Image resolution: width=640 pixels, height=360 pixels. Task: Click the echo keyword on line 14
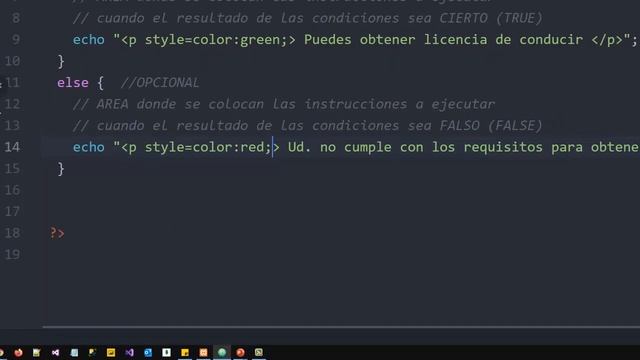tap(89, 147)
